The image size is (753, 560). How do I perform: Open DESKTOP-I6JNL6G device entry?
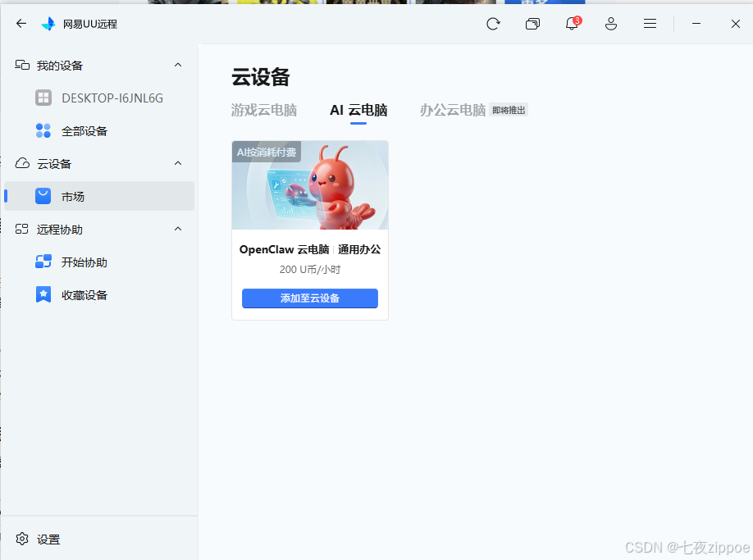(99, 98)
